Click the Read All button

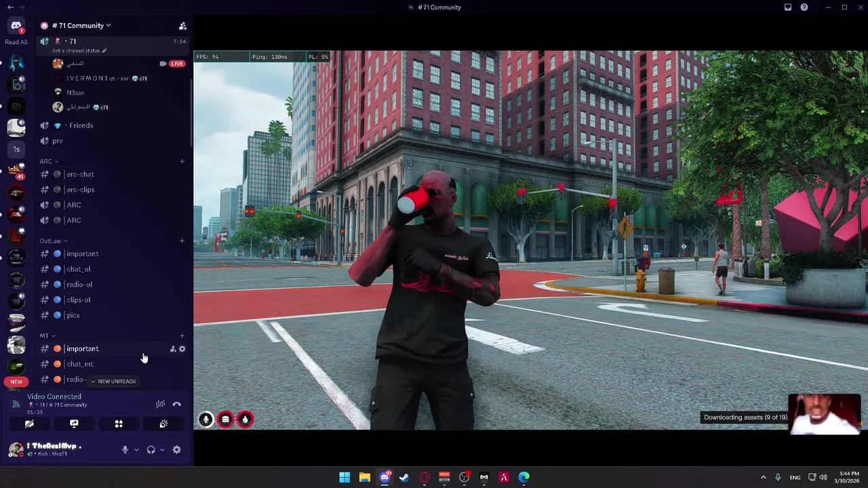pos(16,42)
